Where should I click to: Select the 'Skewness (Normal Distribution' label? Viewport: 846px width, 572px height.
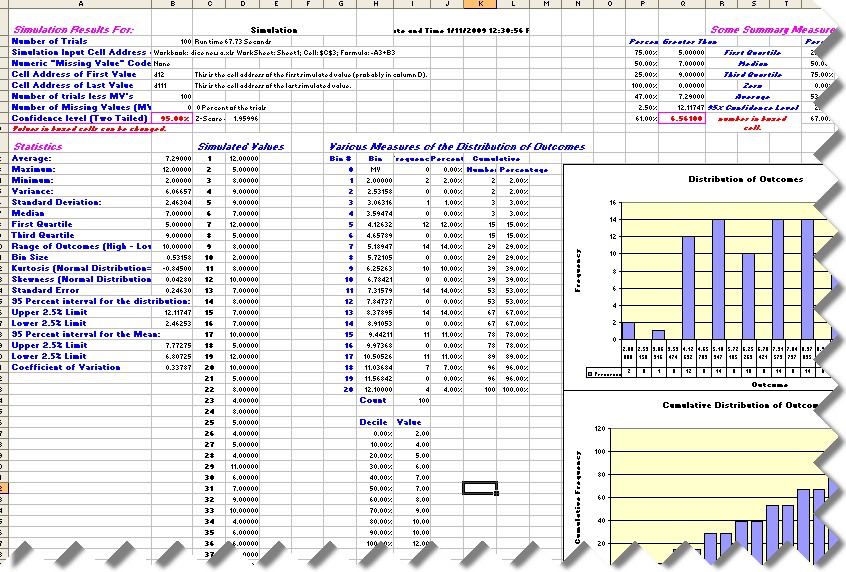pyautogui.click(x=81, y=279)
